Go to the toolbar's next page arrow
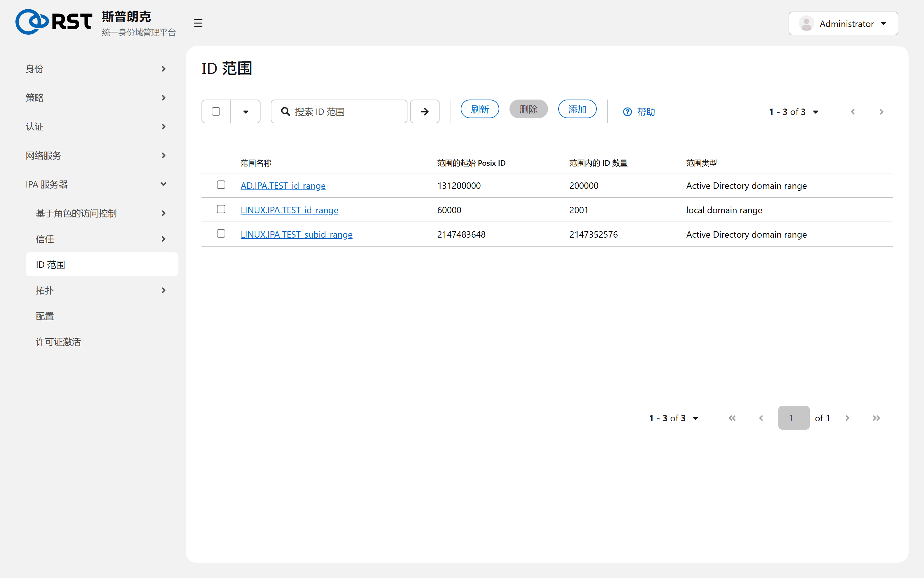The height and width of the screenshot is (578, 924). click(881, 112)
